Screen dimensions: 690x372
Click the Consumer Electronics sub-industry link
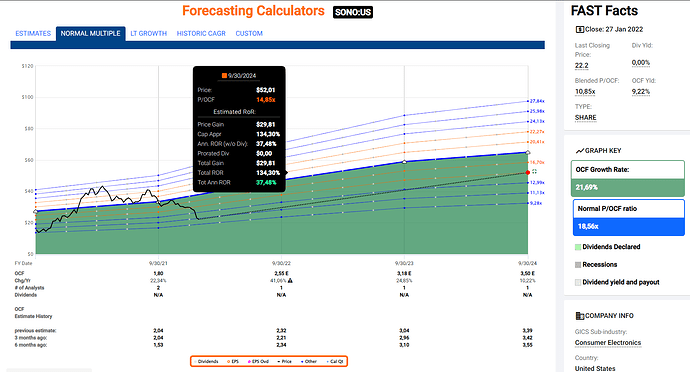click(x=608, y=343)
